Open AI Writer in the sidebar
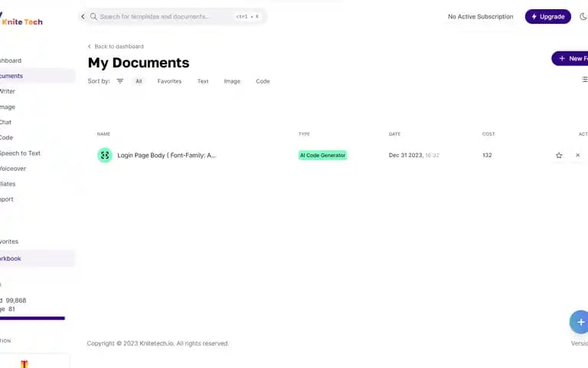588x368 pixels. click(x=8, y=91)
